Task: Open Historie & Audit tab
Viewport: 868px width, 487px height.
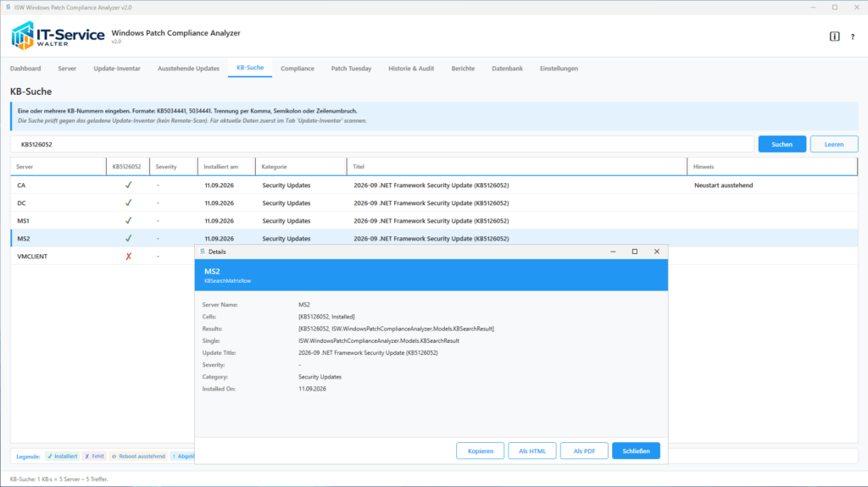Action: (411, 68)
